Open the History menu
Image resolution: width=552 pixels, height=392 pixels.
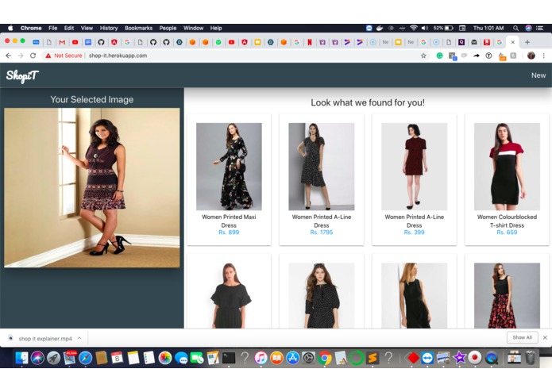[109, 28]
